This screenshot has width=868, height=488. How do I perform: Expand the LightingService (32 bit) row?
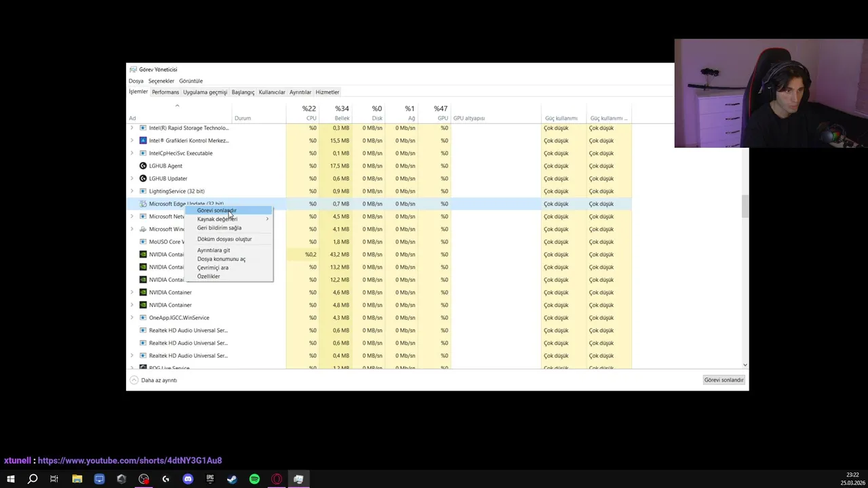(132, 191)
